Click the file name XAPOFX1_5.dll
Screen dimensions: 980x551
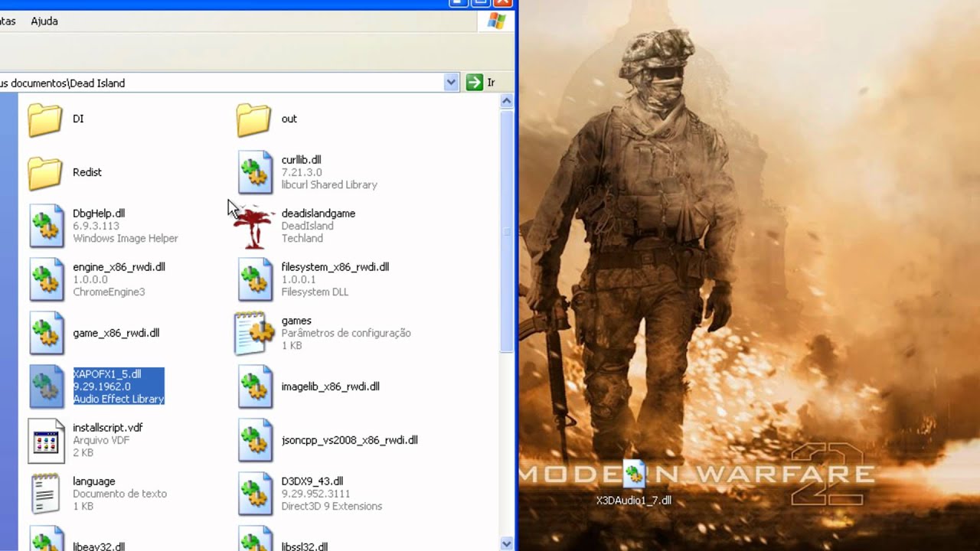coord(107,374)
